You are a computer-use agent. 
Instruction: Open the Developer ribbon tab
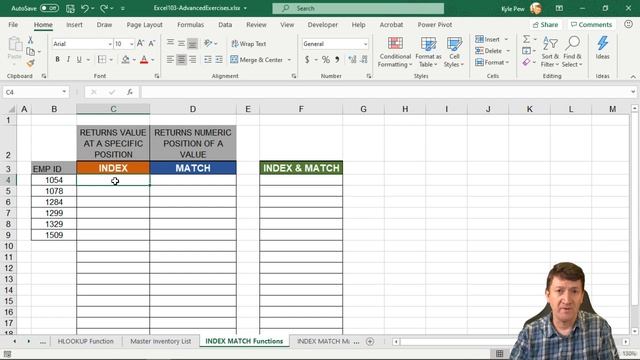click(322, 25)
